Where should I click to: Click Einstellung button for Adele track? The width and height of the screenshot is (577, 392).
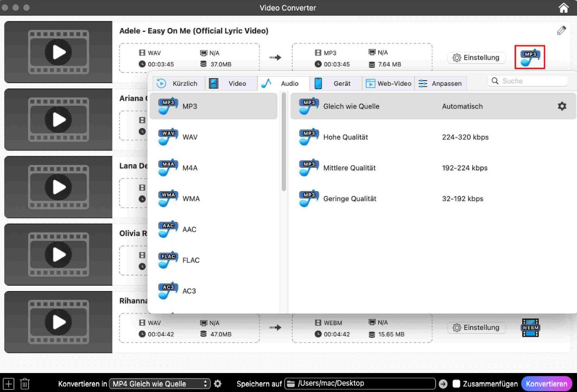coord(476,58)
